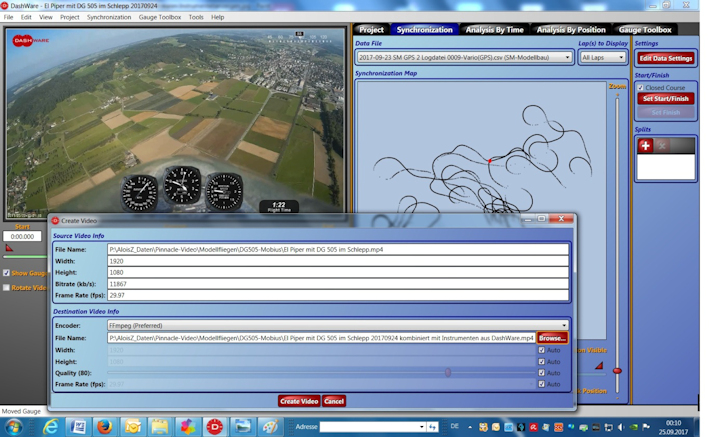Open the Encoder dropdown in Create Video
This screenshot has height=437, width=720.
(338, 325)
